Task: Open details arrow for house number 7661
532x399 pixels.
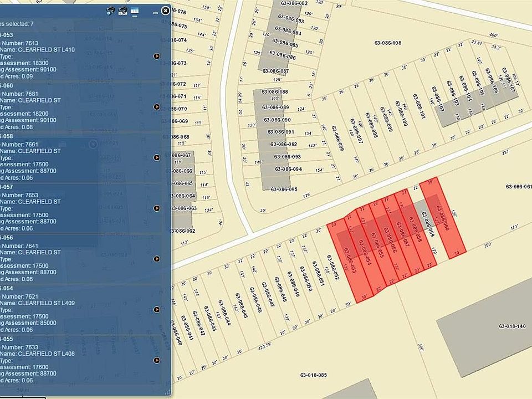Action: coord(157,157)
